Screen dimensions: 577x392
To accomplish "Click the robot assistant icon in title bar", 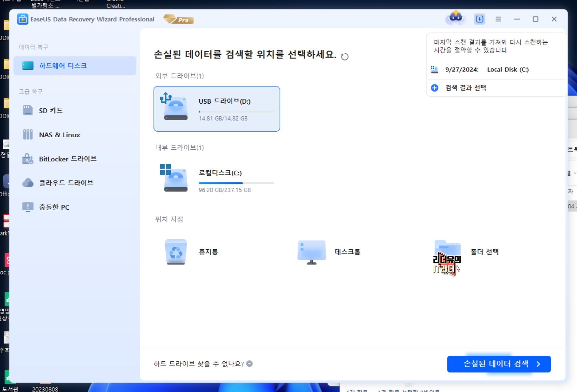I will [x=456, y=18].
